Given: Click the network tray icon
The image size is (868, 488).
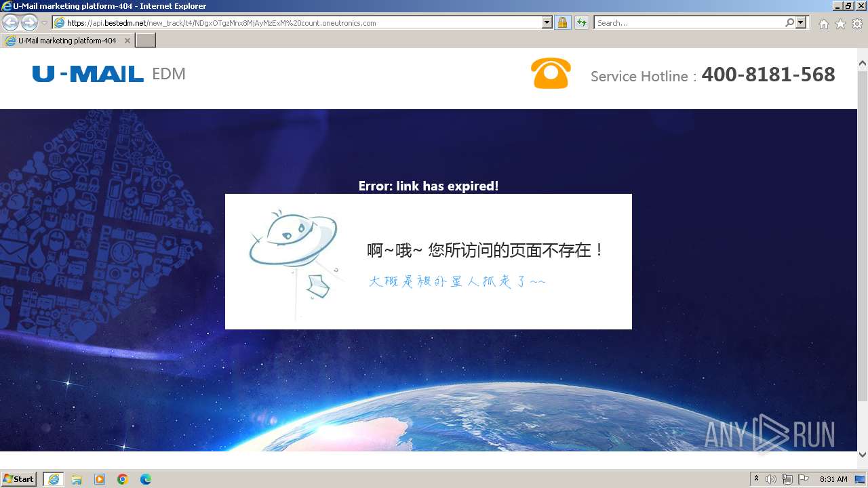Looking at the screenshot, I should (787, 479).
